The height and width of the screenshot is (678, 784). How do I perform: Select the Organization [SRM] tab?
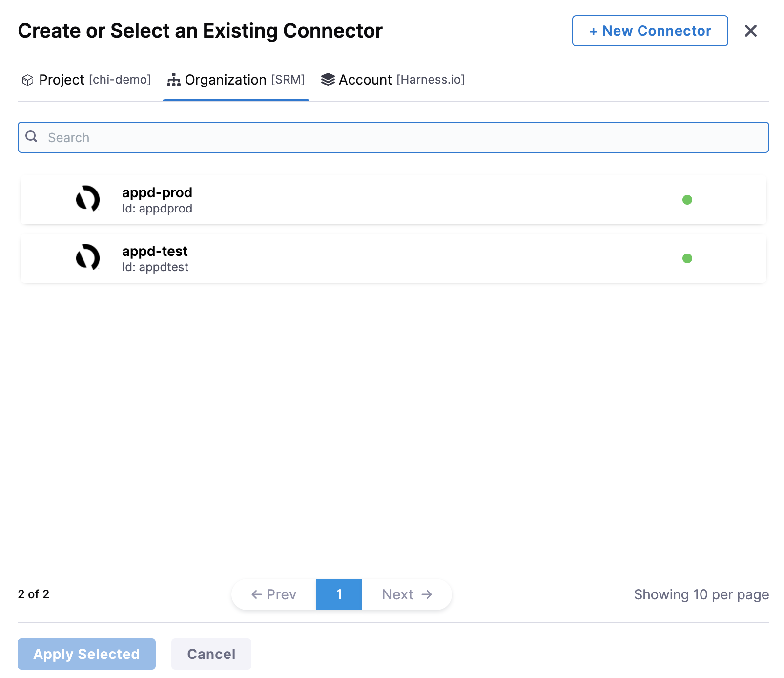(236, 80)
